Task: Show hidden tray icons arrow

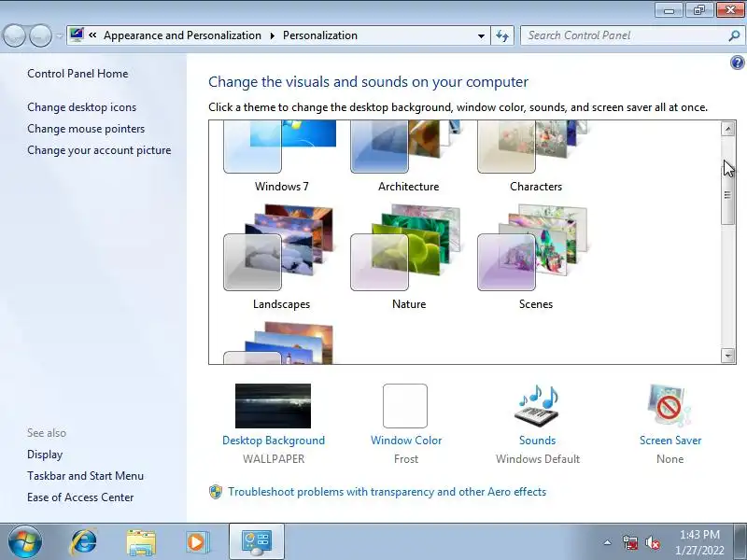Action: [608, 542]
